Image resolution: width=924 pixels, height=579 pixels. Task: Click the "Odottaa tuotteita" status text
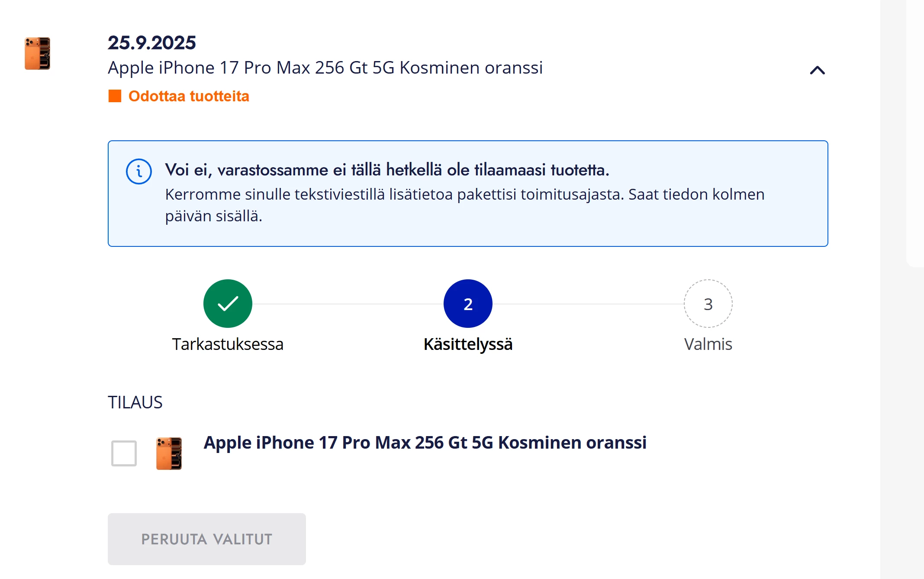pos(189,96)
